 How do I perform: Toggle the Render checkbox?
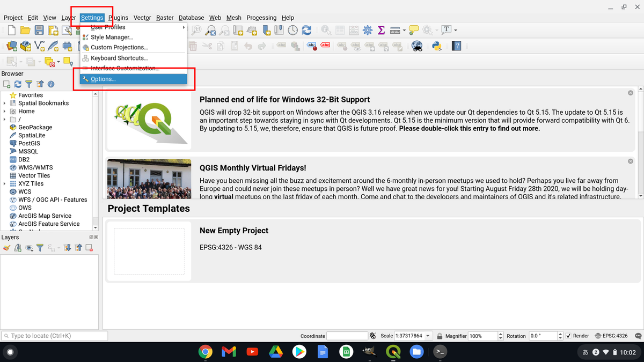coord(568,336)
